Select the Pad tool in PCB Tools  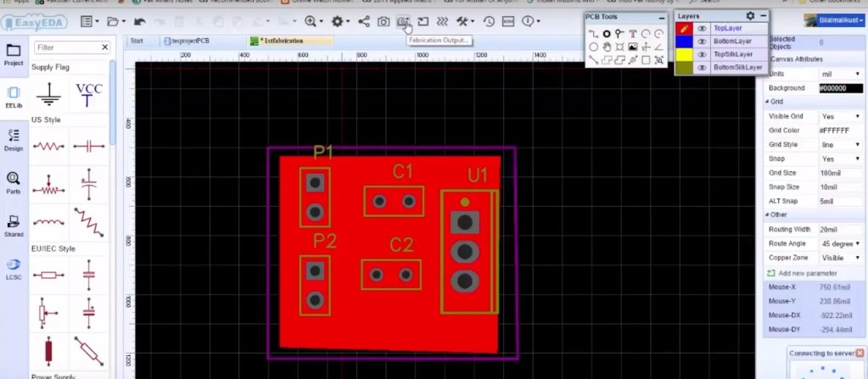(607, 34)
